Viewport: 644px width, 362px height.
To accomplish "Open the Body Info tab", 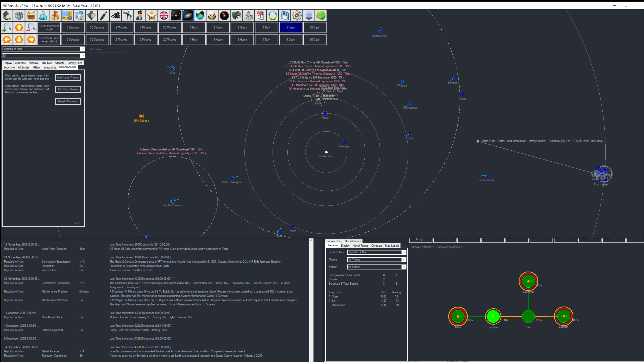I will point(9,67).
